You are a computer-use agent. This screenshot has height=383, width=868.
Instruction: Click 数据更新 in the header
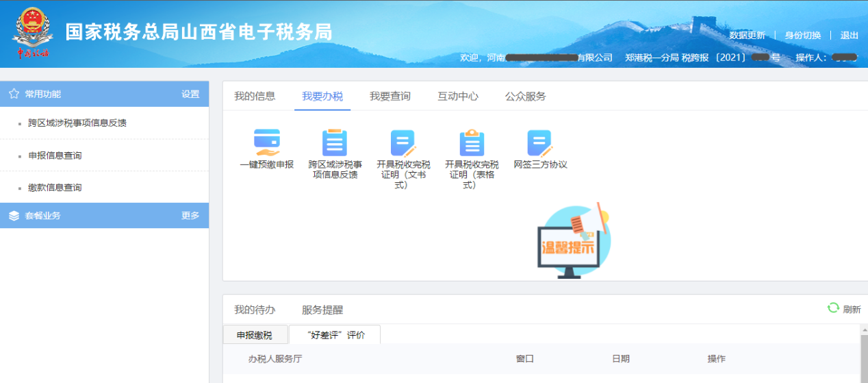tap(748, 36)
